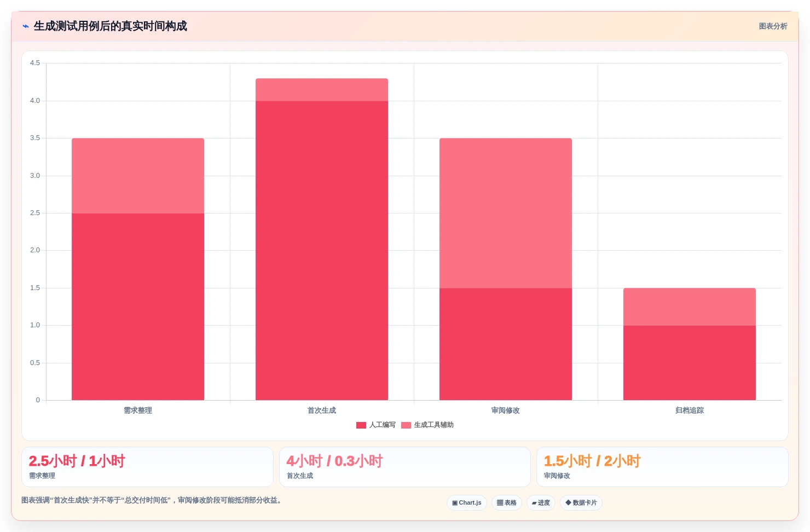Toggle the 生成工具辅助 legend entry

(427, 425)
